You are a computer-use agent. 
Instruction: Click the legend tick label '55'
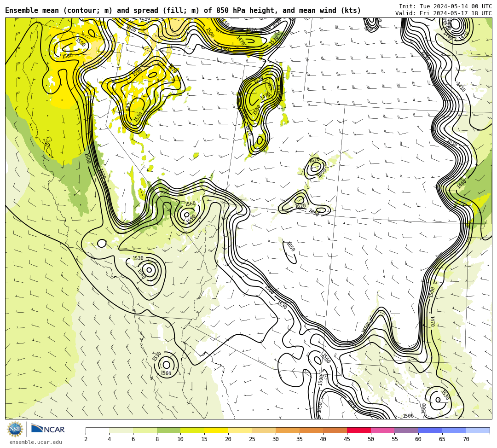pos(395,439)
